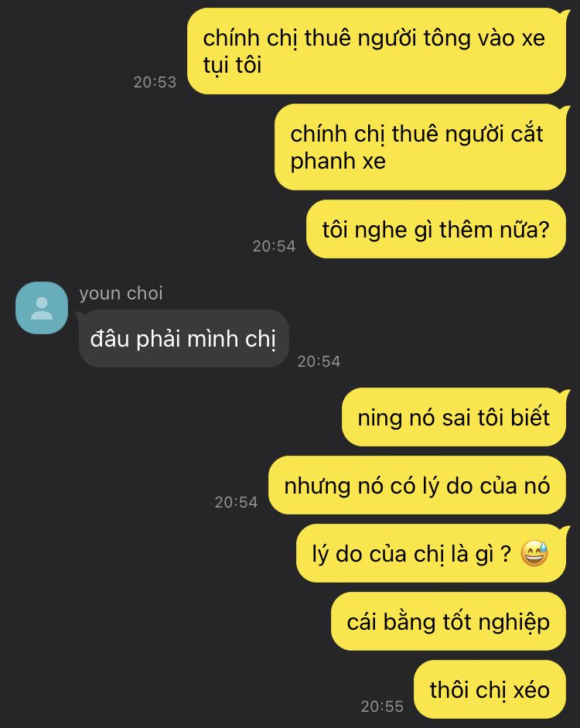Click the 20:54 timestamp next to received message
Viewport: 580px width, 728px height.
tap(319, 361)
